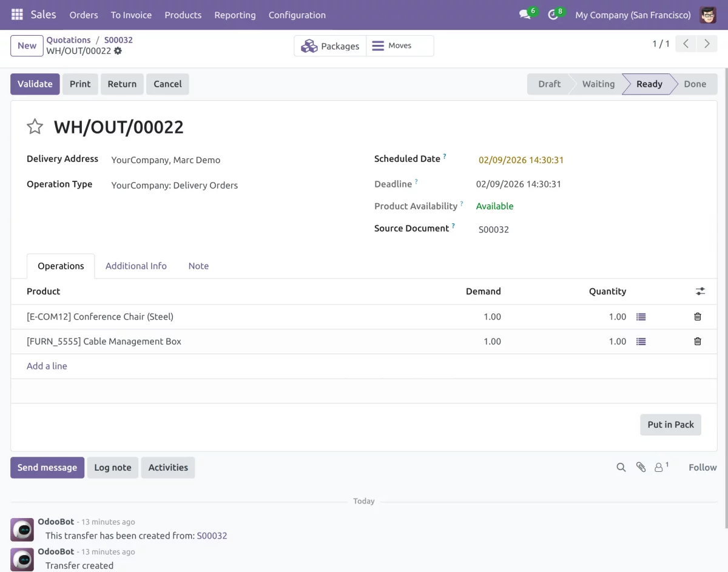Click the Validate button
Image resolution: width=728 pixels, height=572 pixels.
point(35,84)
